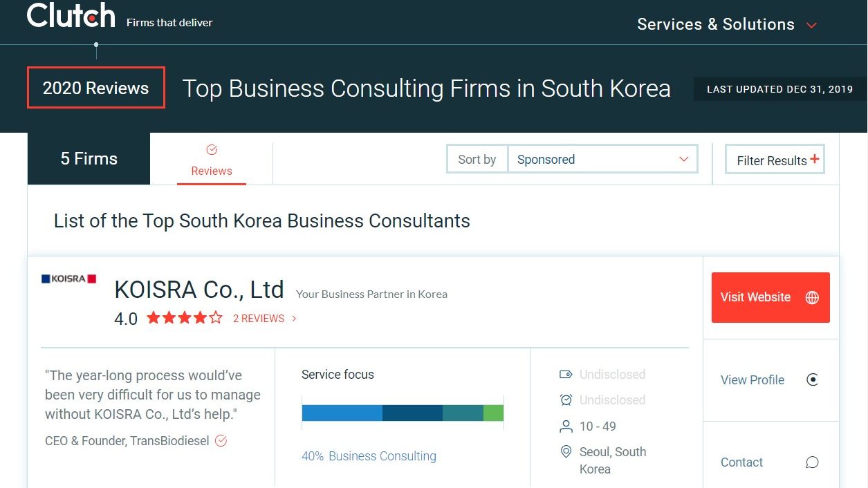Click the light blue service focus segment

342,413
